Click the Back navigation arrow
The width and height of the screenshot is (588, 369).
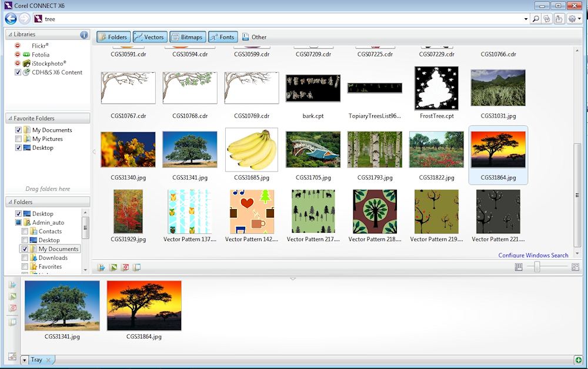(11, 19)
